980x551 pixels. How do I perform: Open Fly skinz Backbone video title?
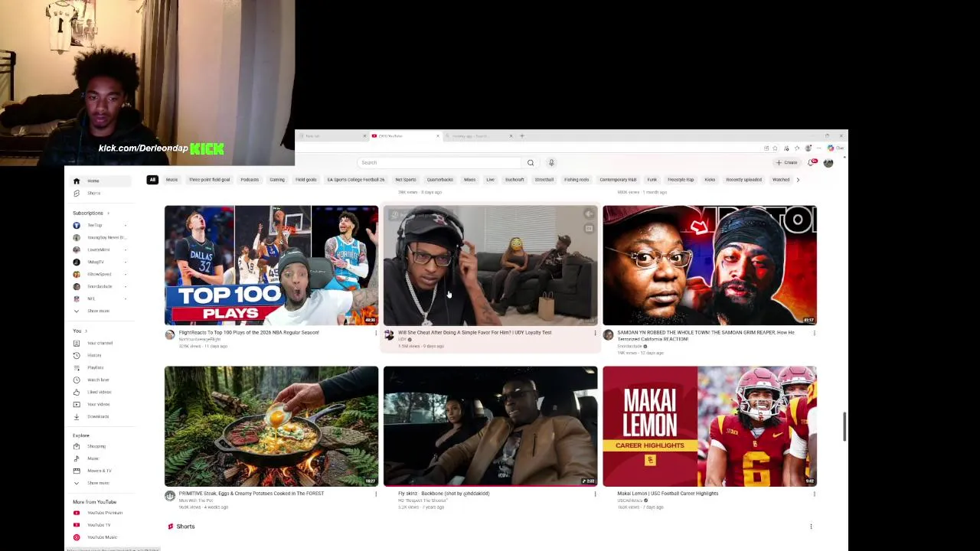coord(443,494)
